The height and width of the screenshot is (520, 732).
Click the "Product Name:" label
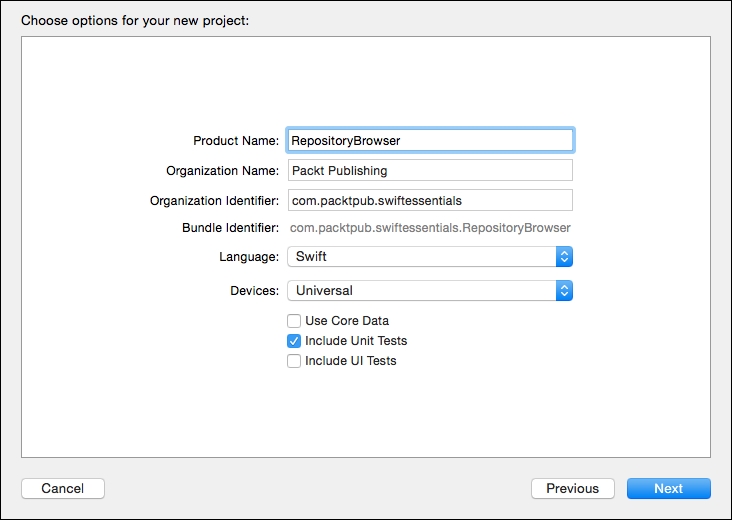tap(236, 141)
